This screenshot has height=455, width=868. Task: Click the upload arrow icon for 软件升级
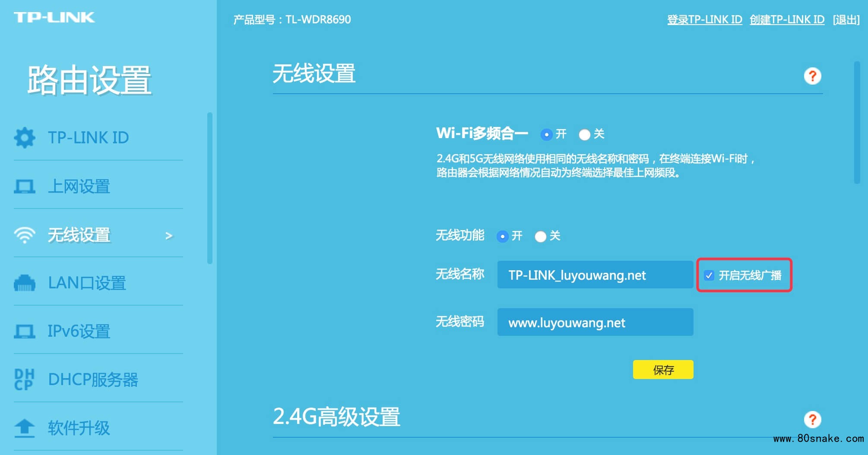[25, 428]
